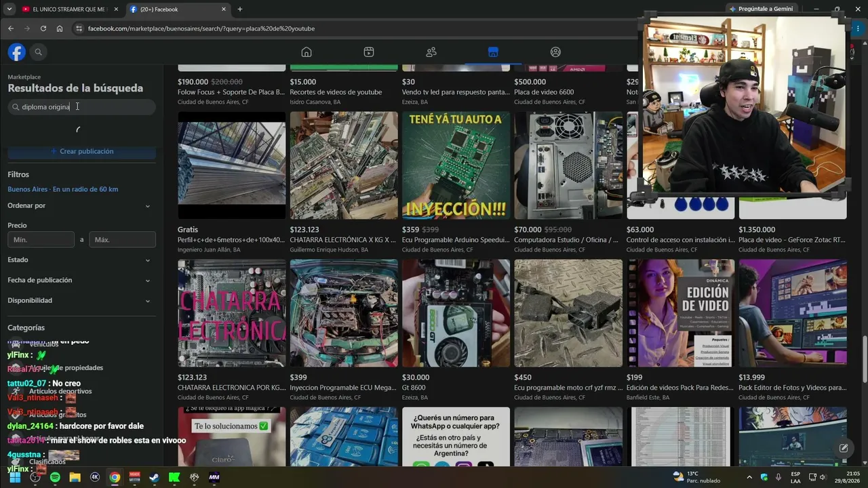Expand the Ordenar por dropdown
This screenshot has height=488, width=868.
[81, 205]
